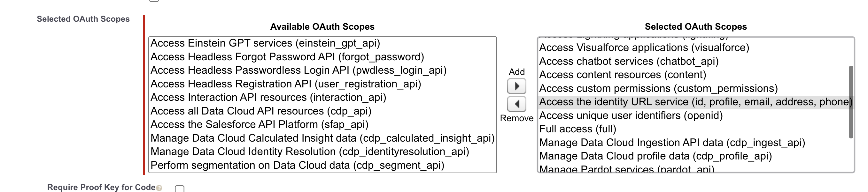Select Full access (full) scope

tap(577, 129)
